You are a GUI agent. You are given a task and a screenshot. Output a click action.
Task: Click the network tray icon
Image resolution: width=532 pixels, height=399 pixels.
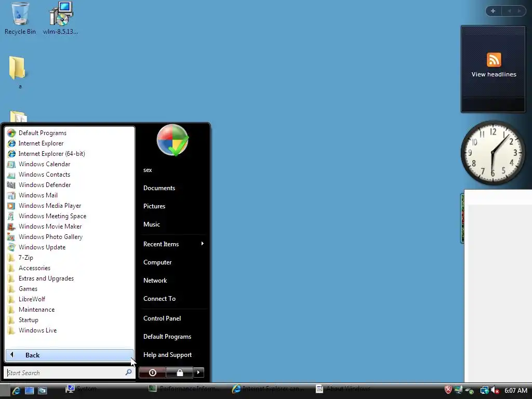pos(484,391)
